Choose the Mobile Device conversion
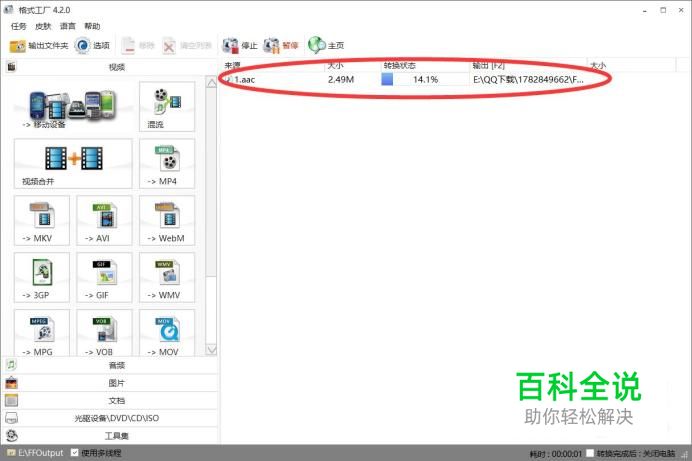 point(73,106)
